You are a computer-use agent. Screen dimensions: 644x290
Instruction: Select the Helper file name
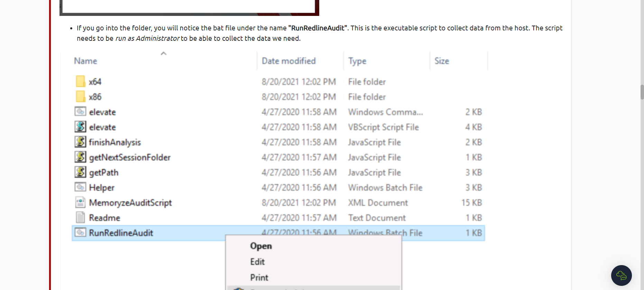[x=101, y=188]
